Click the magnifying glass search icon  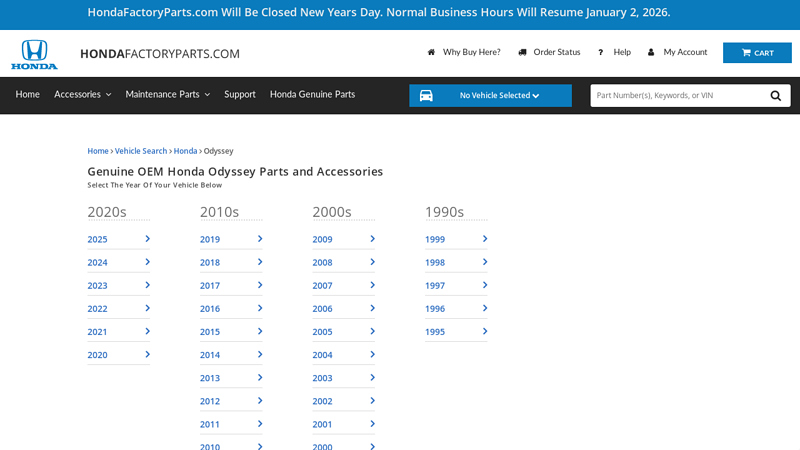click(x=776, y=95)
